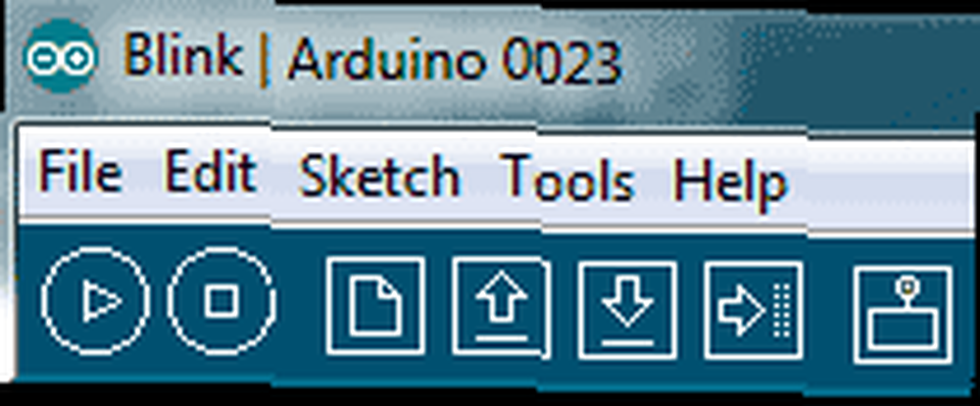Save the sketch using the down-arrow icon

(627, 310)
